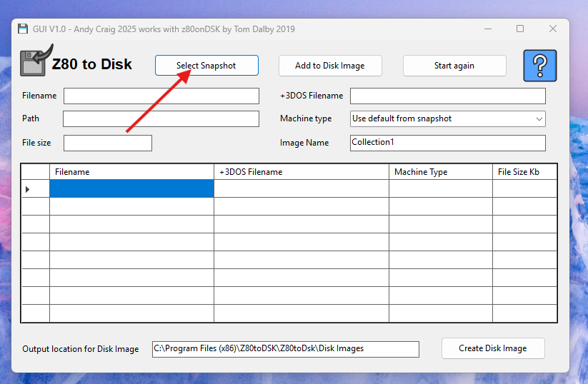Open the Machine type dropdown
588x384 pixels.
447,119
